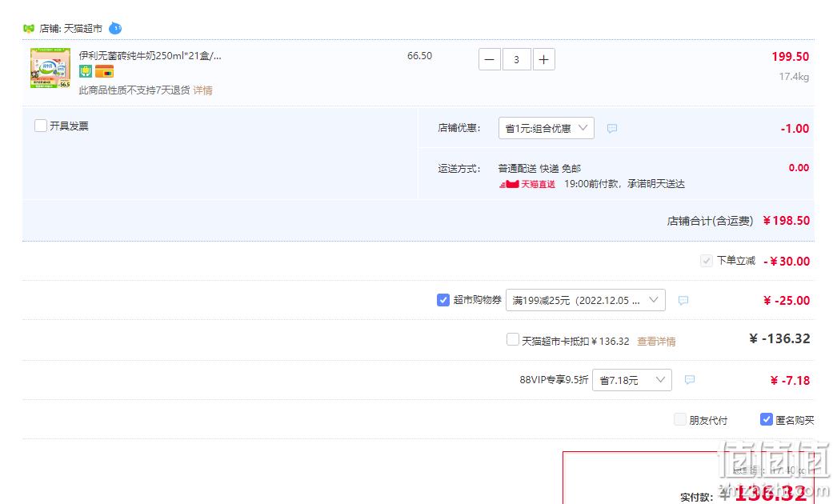
Task: Open the 满199减25元 coupon dropdown
Action: 586,300
